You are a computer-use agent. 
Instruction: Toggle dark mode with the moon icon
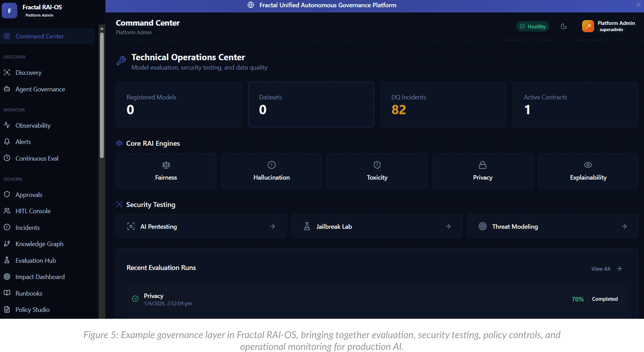coord(564,26)
